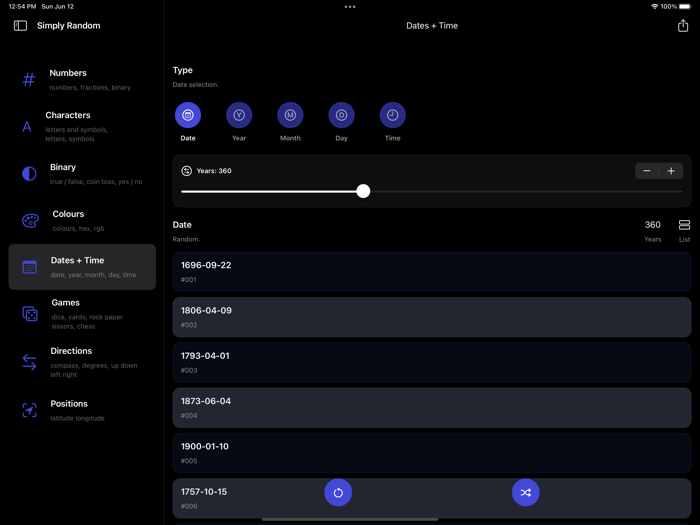Select Dates + Time in sidebar
The image size is (700, 525).
pyautogui.click(x=82, y=267)
